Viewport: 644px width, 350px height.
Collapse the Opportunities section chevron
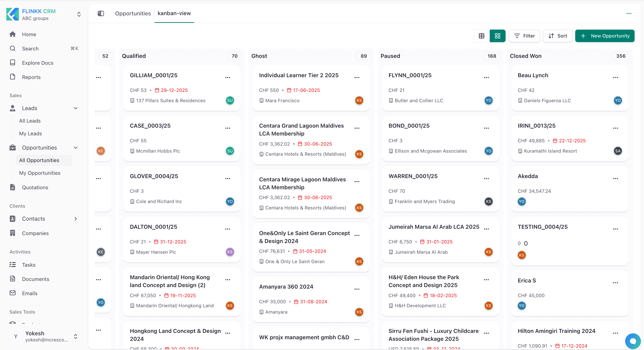76,148
